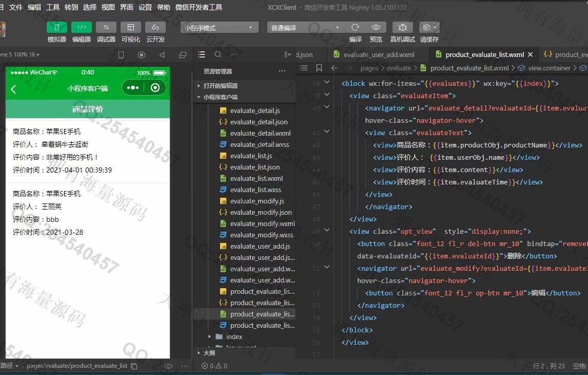Viewport: 588px width, 375px height.
Task: Click the editor bookmark icon
Action: point(319,68)
